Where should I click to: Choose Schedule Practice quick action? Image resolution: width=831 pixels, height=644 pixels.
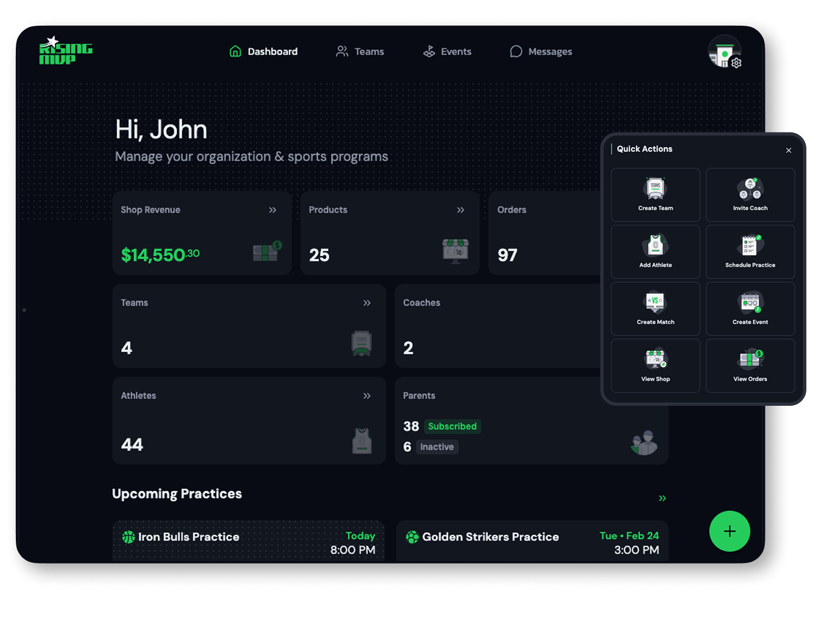(x=751, y=252)
